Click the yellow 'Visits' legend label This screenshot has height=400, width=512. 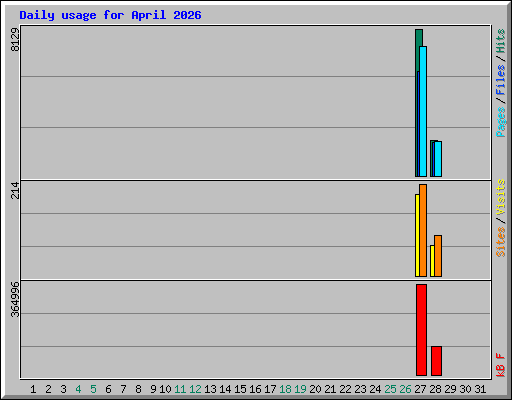(x=501, y=197)
